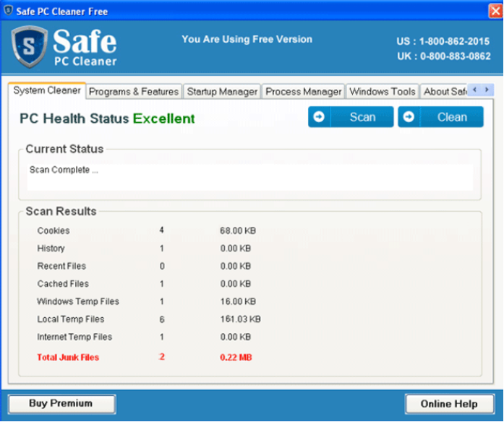Click the 'You Are Using Free Version' text

[247, 39]
